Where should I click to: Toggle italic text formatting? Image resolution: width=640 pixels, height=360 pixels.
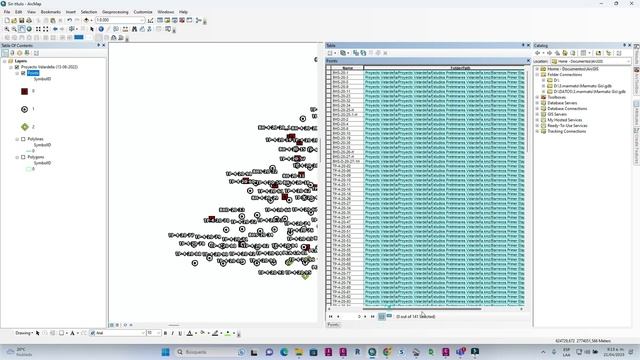tap(173, 333)
